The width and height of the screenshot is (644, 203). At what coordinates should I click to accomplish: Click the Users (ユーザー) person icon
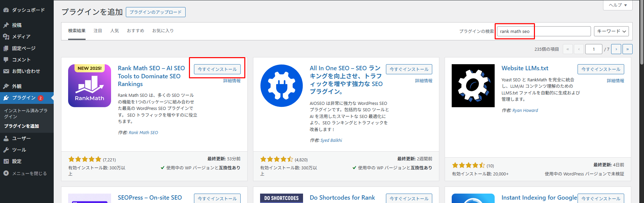pos(6,138)
